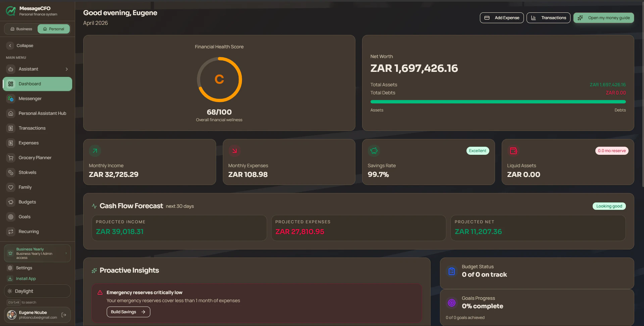Select the Assistant icon in the sidebar
This screenshot has width=644, height=326.
[x=11, y=69]
